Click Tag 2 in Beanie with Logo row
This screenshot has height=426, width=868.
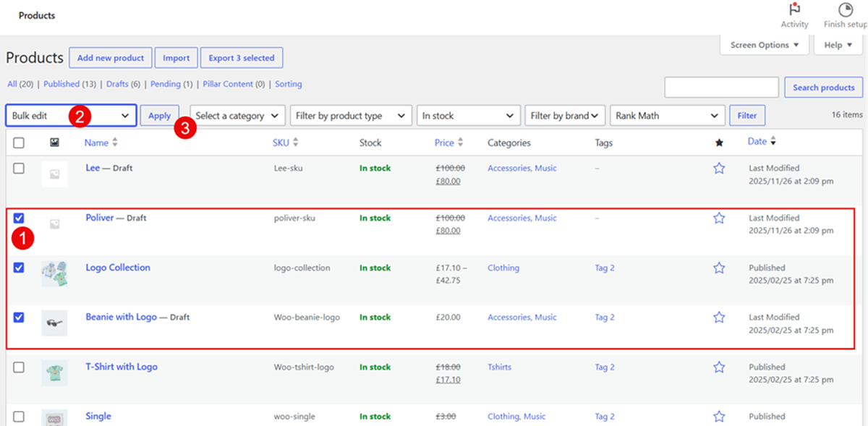click(x=605, y=317)
